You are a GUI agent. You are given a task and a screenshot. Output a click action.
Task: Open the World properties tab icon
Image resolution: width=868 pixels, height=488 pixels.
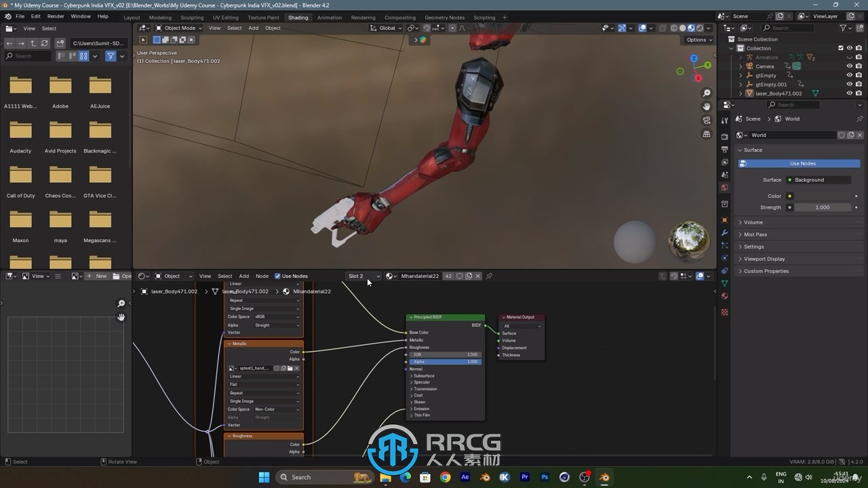click(725, 188)
